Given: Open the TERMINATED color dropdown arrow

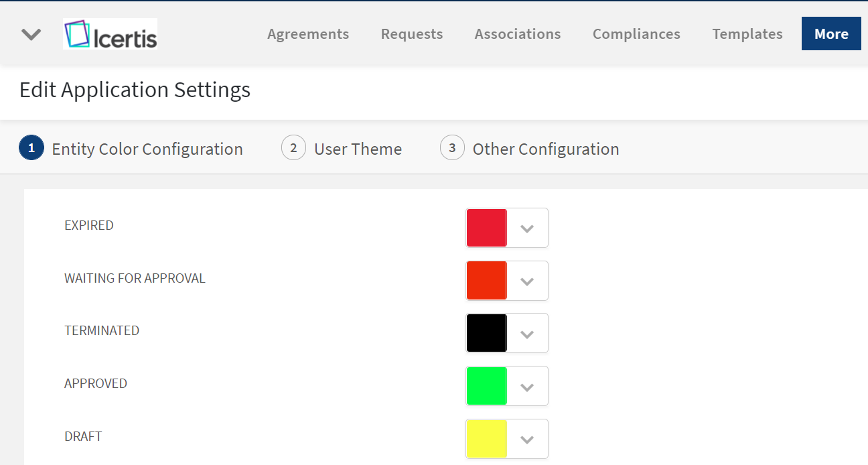Looking at the screenshot, I should [x=527, y=334].
